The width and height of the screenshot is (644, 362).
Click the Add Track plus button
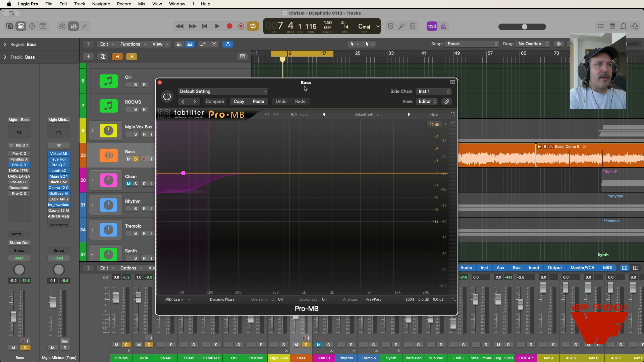click(88, 57)
